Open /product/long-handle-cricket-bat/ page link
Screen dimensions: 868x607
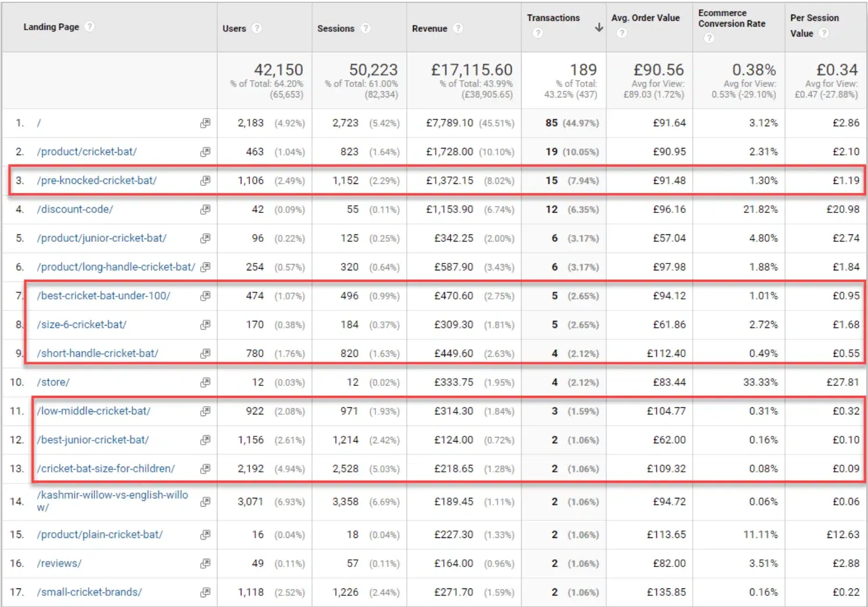click(116, 267)
